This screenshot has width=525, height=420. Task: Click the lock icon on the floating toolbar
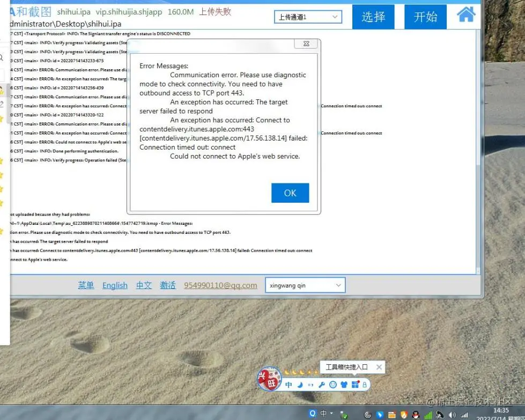pos(364,385)
